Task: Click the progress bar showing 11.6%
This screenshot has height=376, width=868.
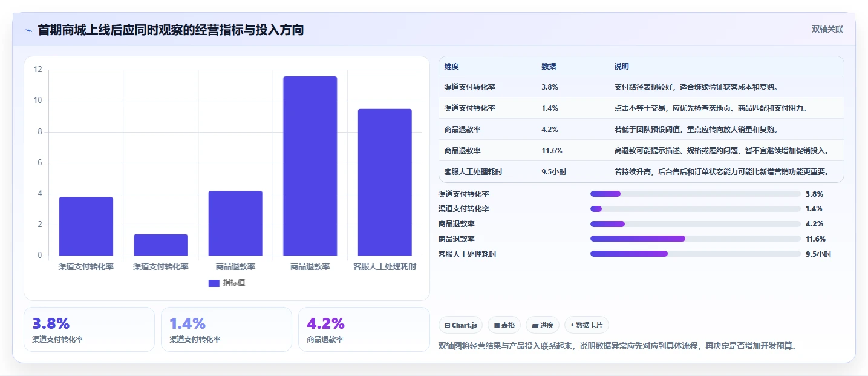Action: [x=696, y=239]
